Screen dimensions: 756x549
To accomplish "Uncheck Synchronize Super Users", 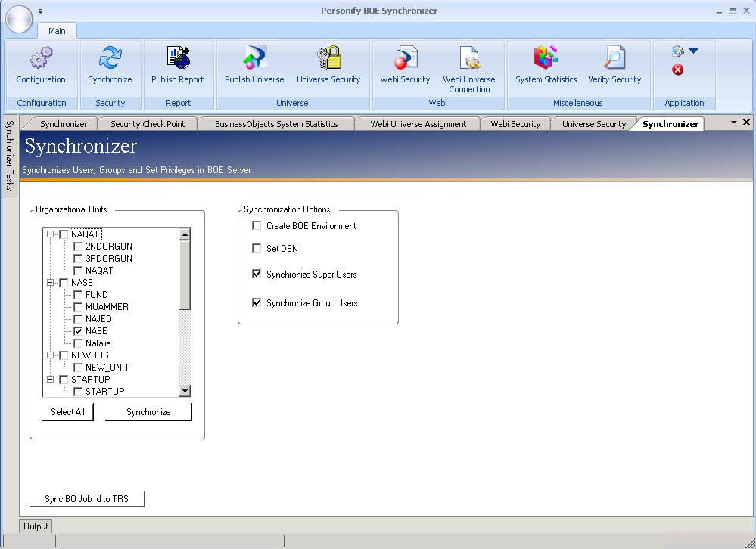I will (x=257, y=274).
